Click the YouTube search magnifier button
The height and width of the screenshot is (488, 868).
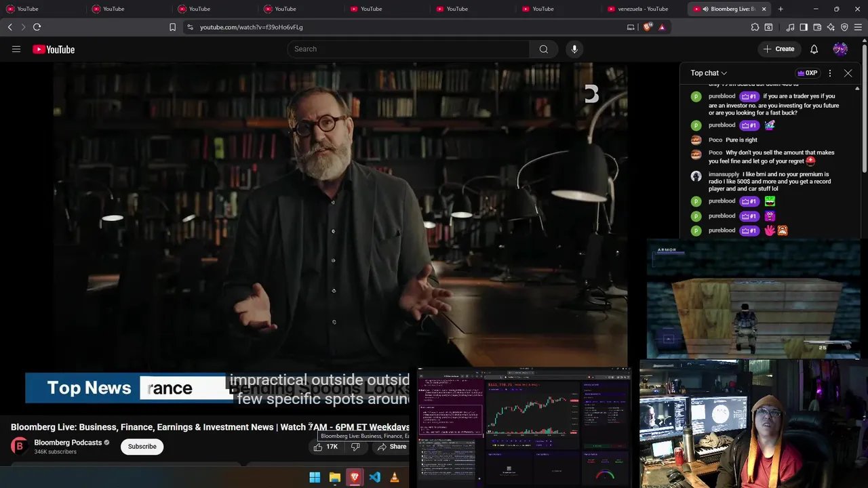tap(543, 49)
